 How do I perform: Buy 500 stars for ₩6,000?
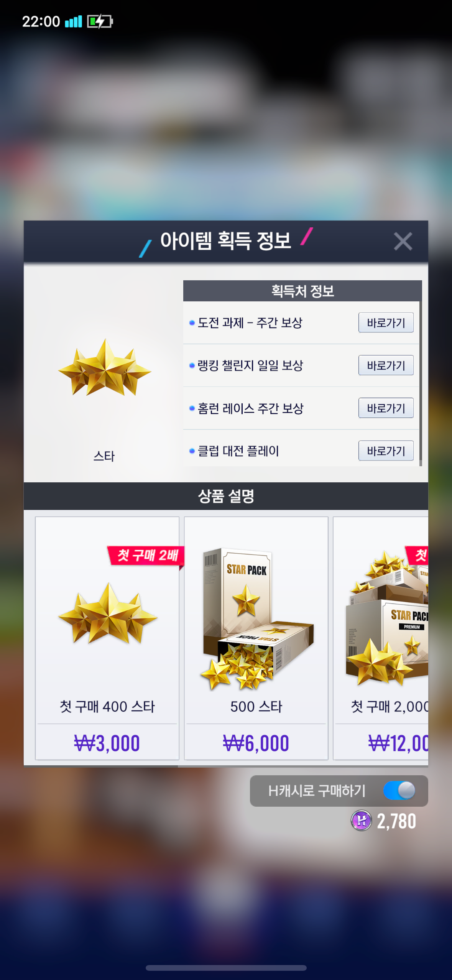[256, 743]
